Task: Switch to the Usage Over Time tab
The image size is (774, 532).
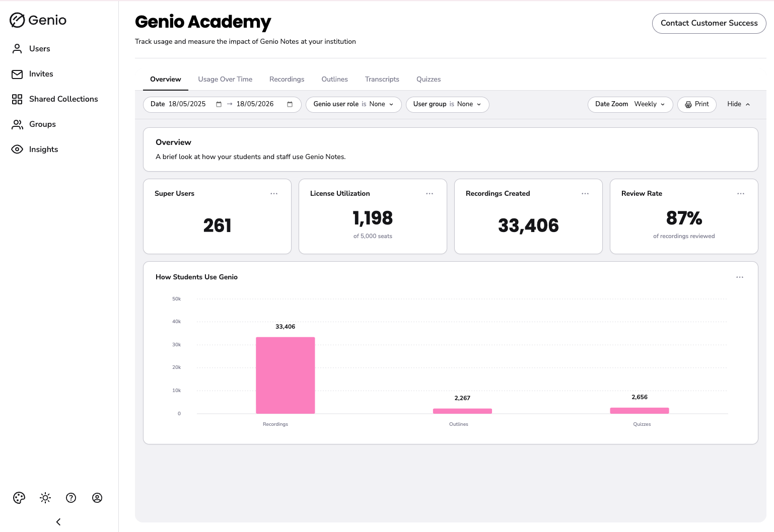Action: [225, 80]
